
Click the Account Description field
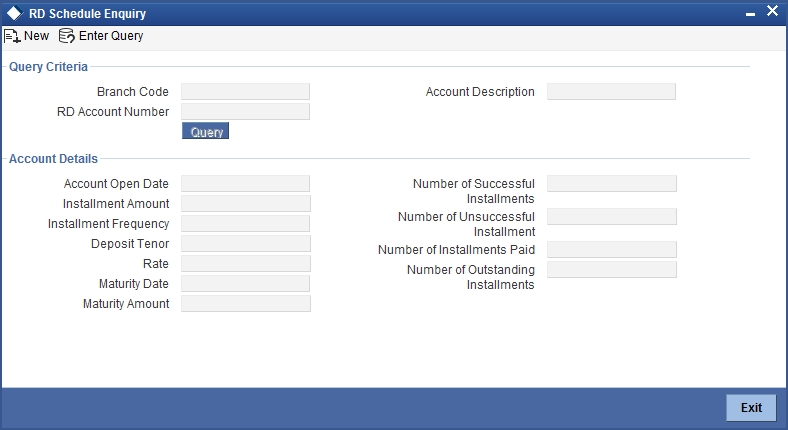point(611,91)
